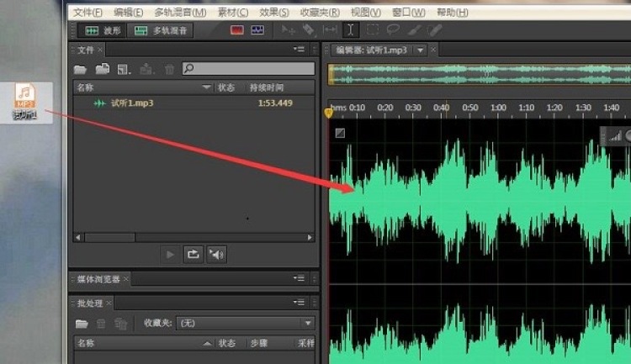Viewport: 631px width, 364px height.
Task: Click the remove-all trash icon in 批处理
Action: (120, 324)
